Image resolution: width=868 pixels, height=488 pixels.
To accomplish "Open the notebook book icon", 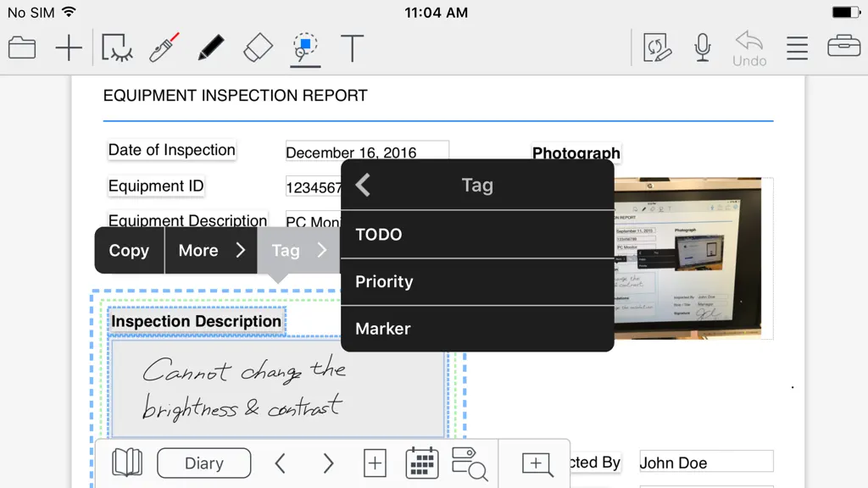I will [x=127, y=463].
